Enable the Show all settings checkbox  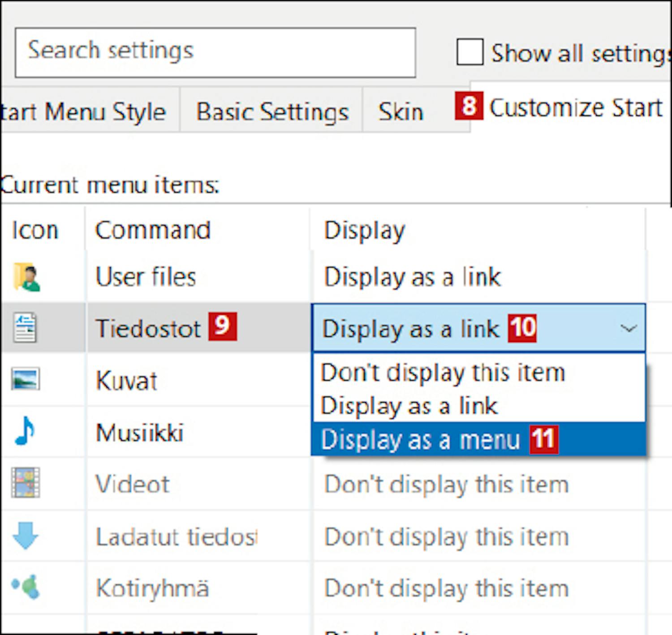[x=470, y=52]
